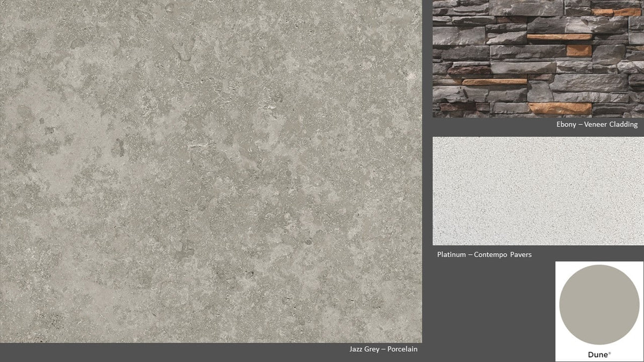
Task: Select the 'Ebony – Veneer Cladding' caption text
Action: [597, 124]
